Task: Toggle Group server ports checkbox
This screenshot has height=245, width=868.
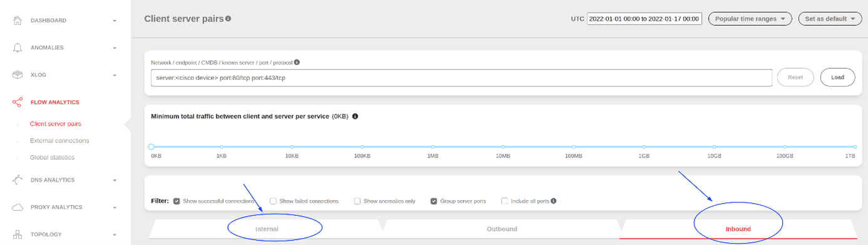Action: pyautogui.click(x=433, y=201)
